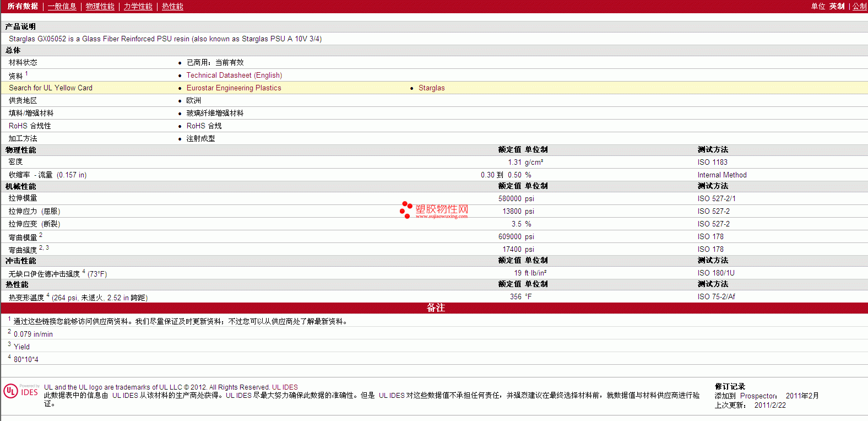Viewport: 868px width, 421px height.
Task: Click the Starglas yellow card link
Action: 431,88
